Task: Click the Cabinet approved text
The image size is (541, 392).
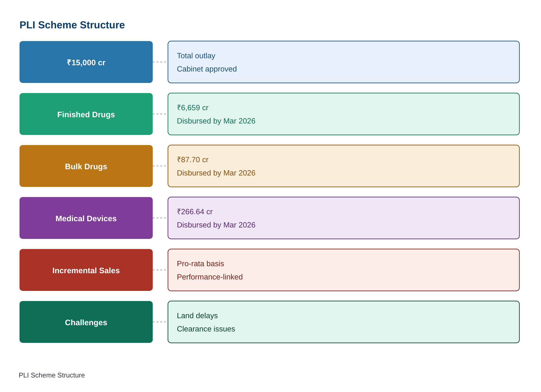Action: coord(207,69)
